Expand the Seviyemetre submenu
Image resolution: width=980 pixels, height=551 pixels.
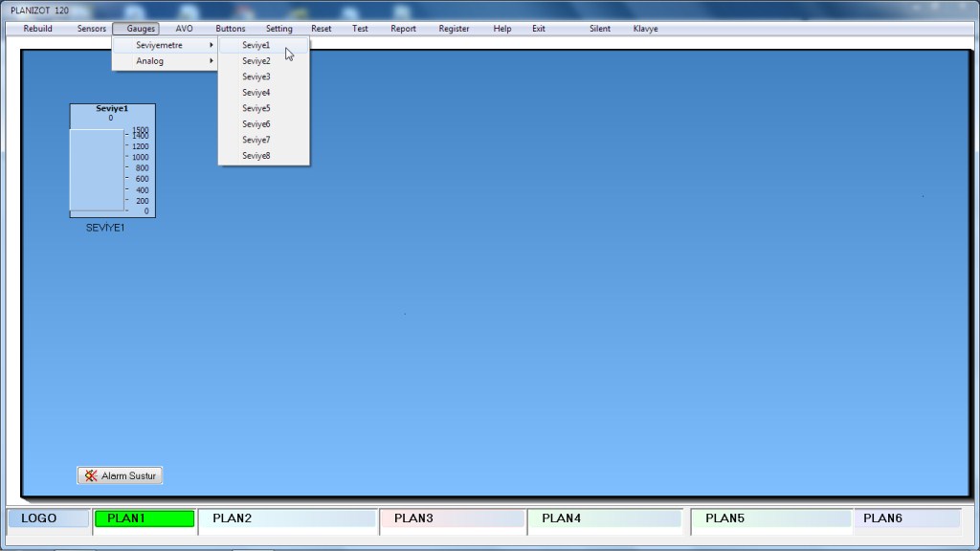[165, 45]
